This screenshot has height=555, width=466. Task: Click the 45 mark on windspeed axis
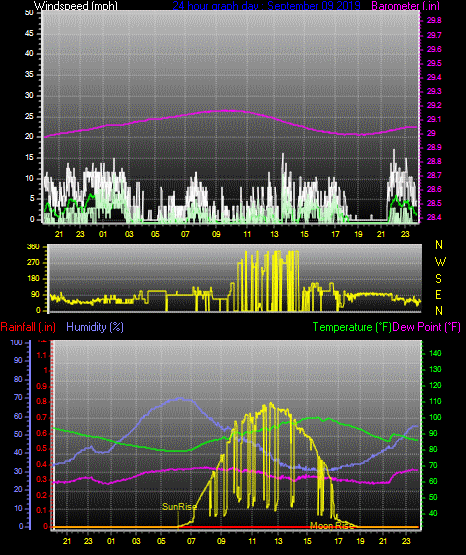coord(29,34)
